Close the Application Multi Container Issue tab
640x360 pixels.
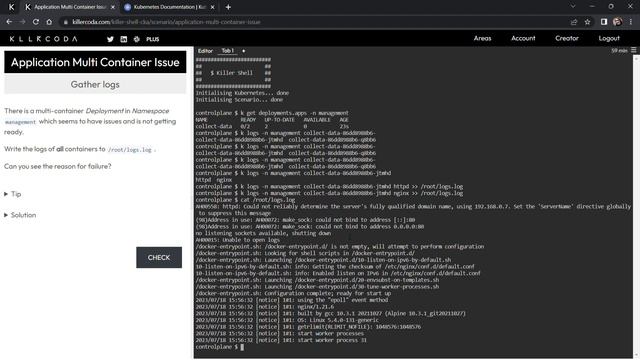(x=113, y=7)
